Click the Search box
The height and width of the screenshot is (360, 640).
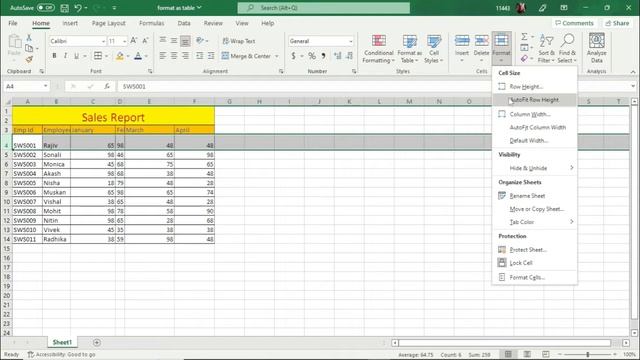click(324, 8)
